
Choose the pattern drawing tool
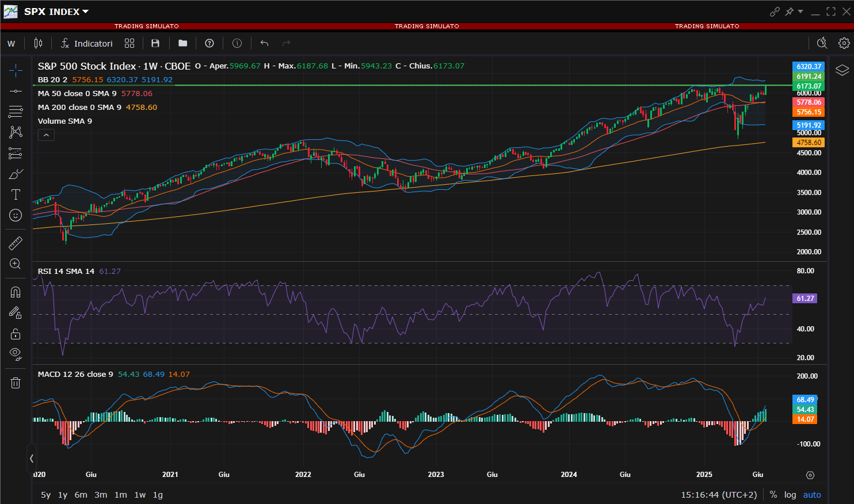(x=16, y=132)
